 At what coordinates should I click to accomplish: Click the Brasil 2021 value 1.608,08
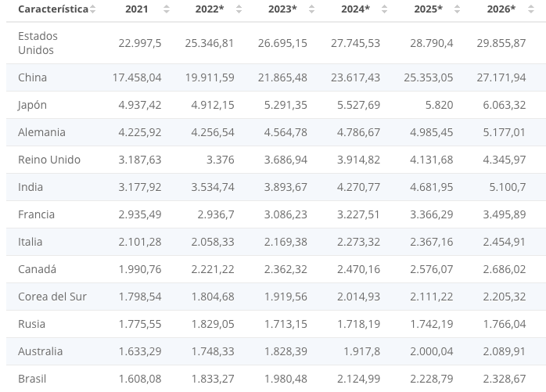140,379
